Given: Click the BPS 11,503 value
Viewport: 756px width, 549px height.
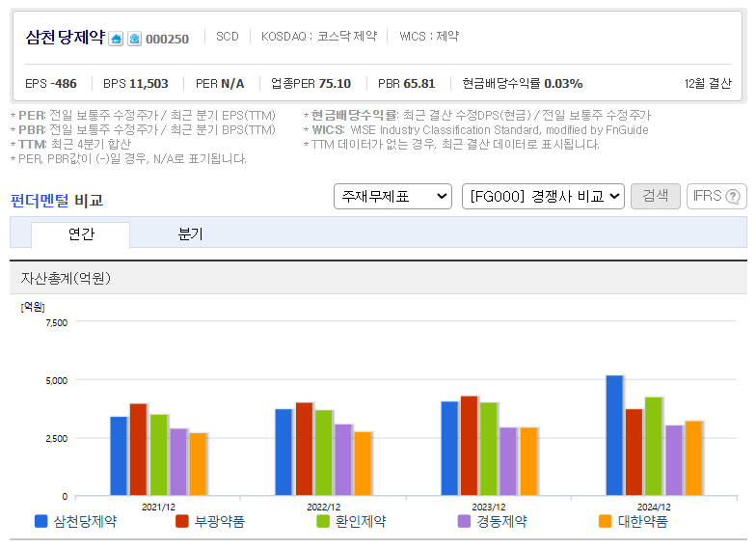Looking at the screenshot, I should click(135, 84).
